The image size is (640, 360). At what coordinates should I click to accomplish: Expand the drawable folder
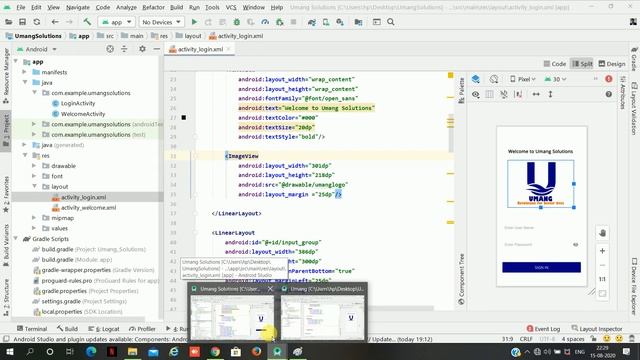pos(34,166)
